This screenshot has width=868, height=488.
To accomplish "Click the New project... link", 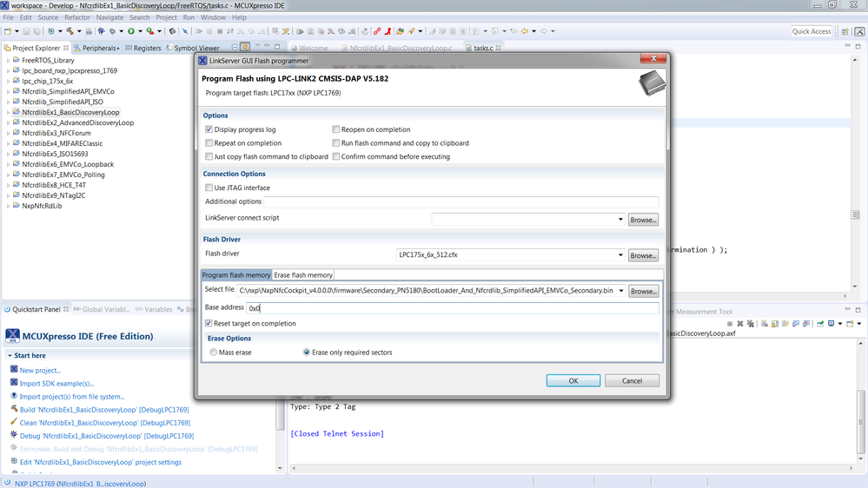I will pos(40,370).
